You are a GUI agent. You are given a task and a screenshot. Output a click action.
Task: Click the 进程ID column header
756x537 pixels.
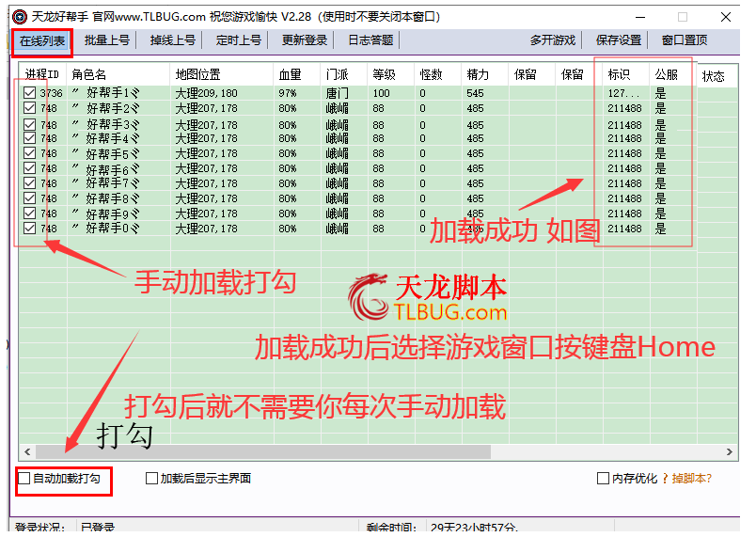[x=42, y=74]
